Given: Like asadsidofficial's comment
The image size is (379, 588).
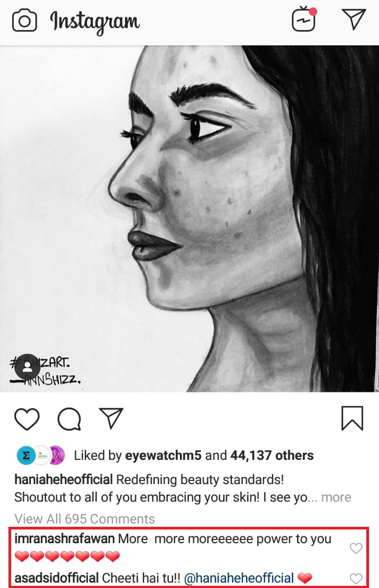Looking at the screenshot, I should coord(356,579).
